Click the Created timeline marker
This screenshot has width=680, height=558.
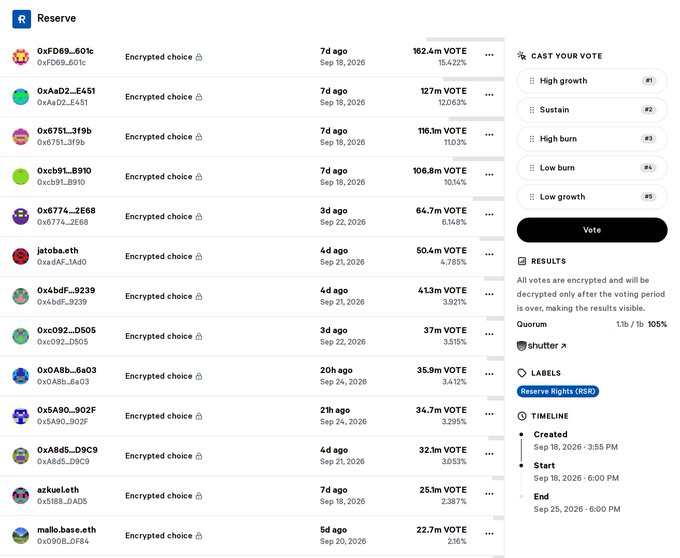point(521,434)
